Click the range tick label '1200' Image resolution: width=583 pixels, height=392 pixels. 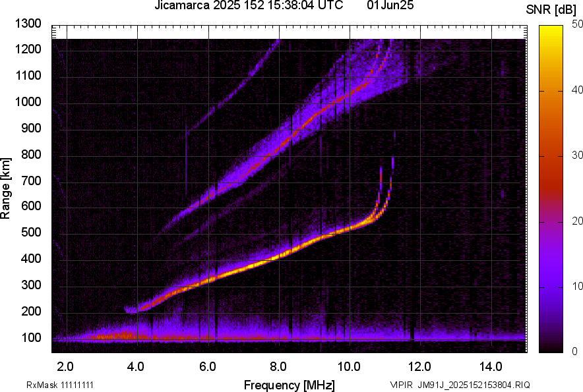pyautogui.click(x=28, y=49)
